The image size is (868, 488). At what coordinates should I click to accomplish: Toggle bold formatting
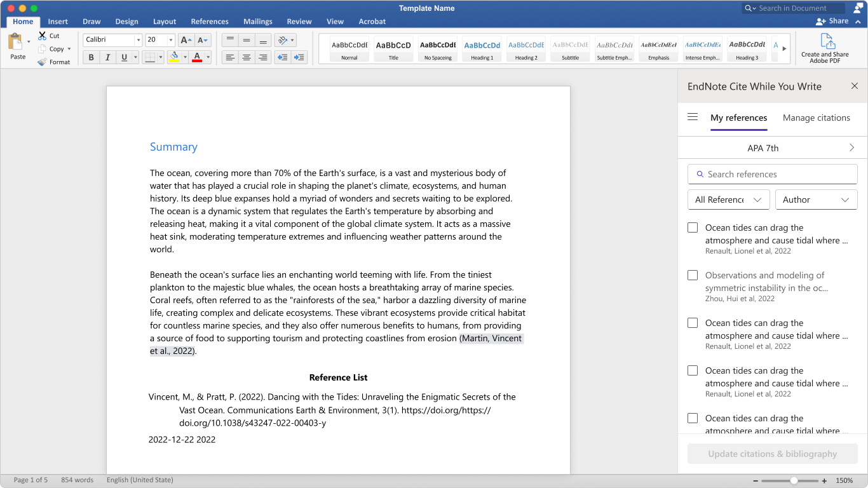(91, 57)
